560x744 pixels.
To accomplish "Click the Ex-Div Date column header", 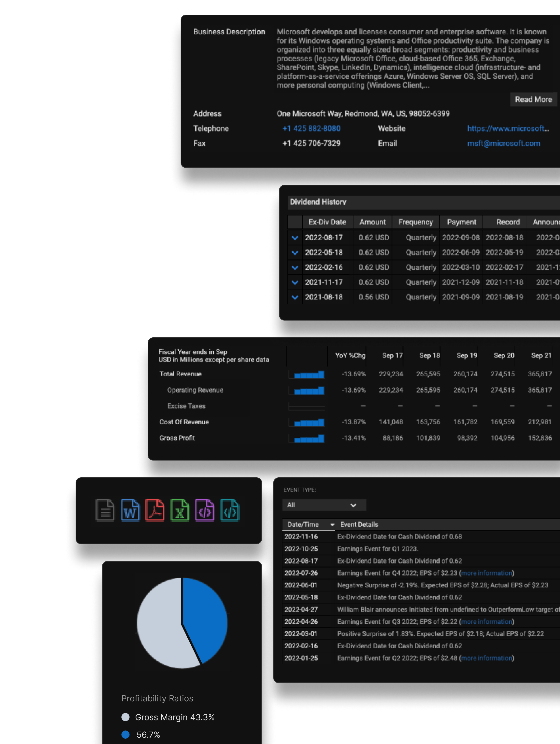I will [x=327, y=222].
